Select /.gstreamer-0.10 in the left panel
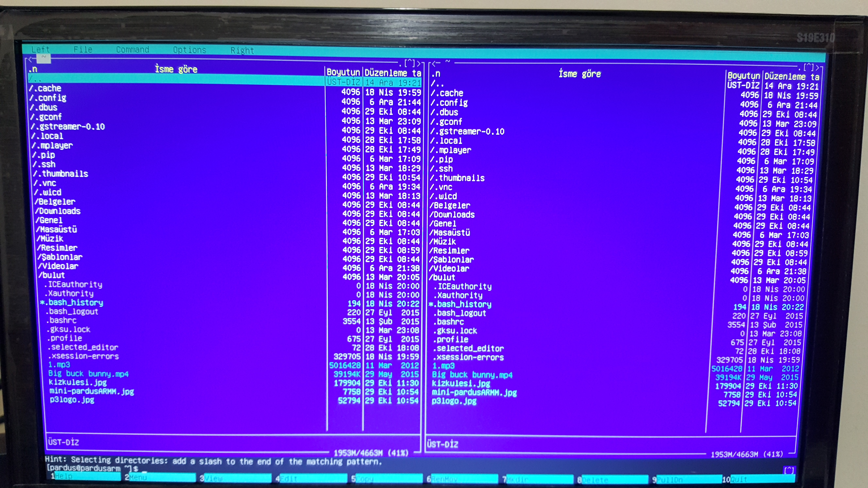Viewport: 868px width, 488px height. [x=68, y=127]
